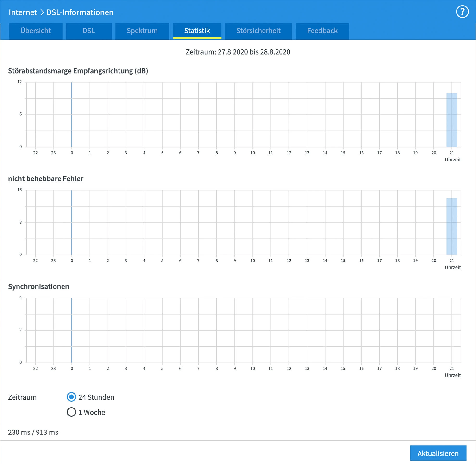The image size is (476, 464).
Task: Click DSL-Informationen in the breadcrumb
Action: tap(80, 12)
